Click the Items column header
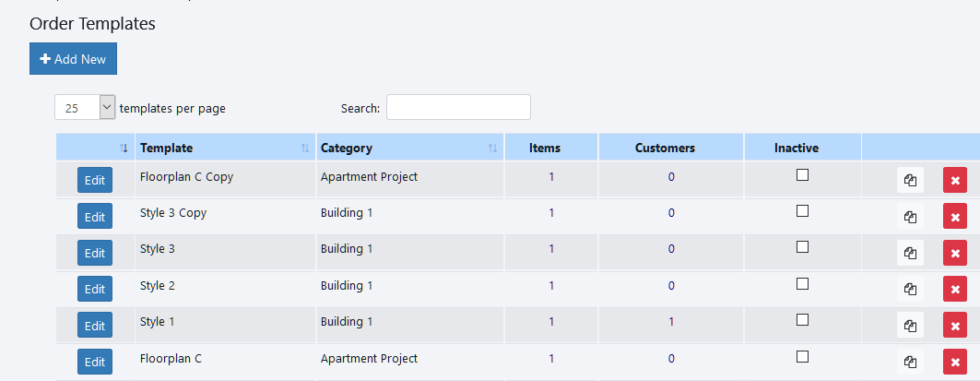Screen dimensions: 980x381 (545, 148)
